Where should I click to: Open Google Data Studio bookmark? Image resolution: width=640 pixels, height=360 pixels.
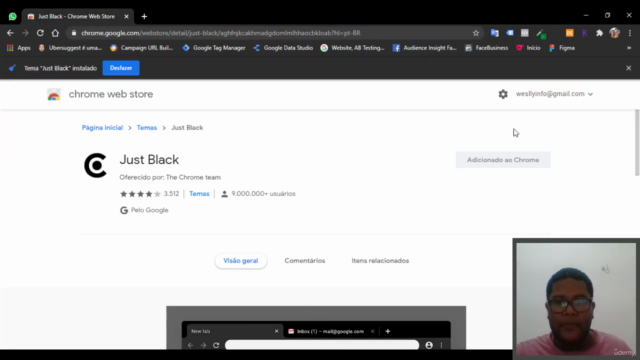click(283, 48)
